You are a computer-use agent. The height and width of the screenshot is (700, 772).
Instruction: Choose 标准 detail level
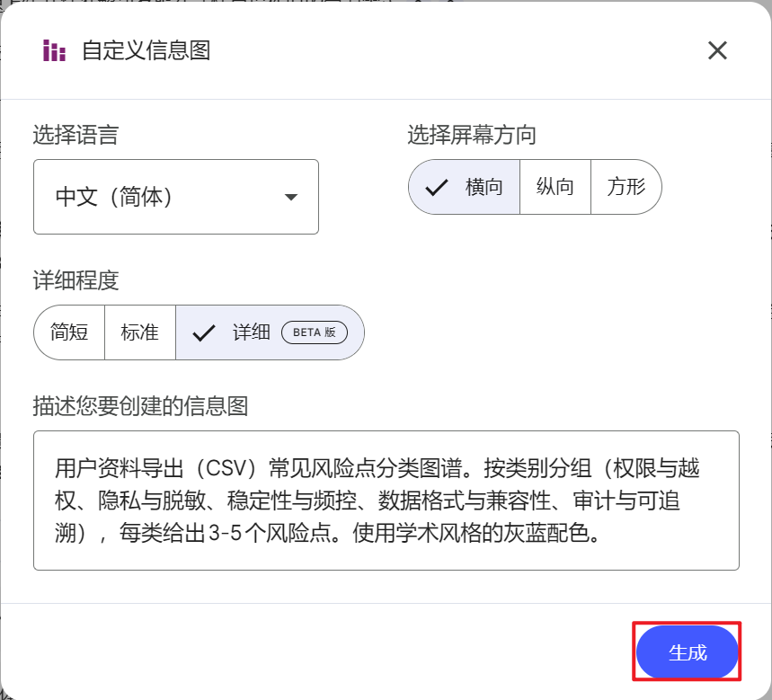140,332
